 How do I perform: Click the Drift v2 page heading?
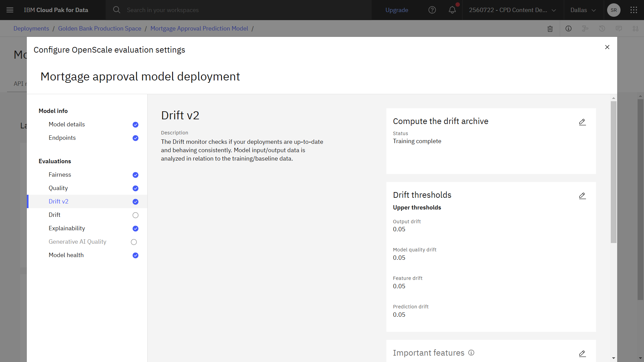coord(180,115)
